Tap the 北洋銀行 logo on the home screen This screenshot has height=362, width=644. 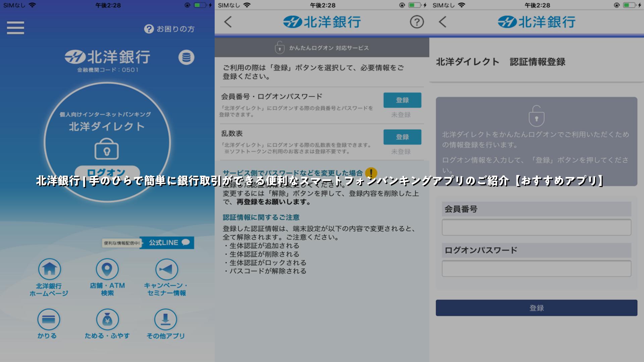click(107, 57)
